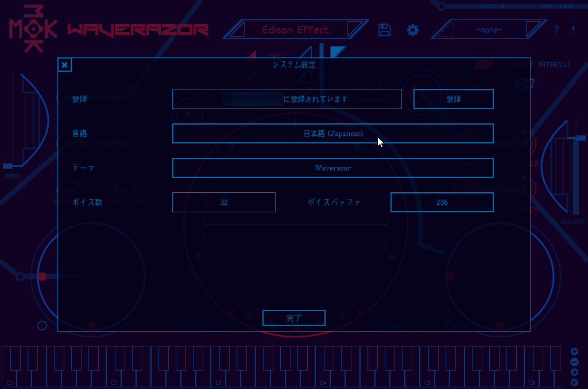This screenshot has width=588, height=389.
Task: Confirm settings with the 完了 button
Action: pos(293,318)
